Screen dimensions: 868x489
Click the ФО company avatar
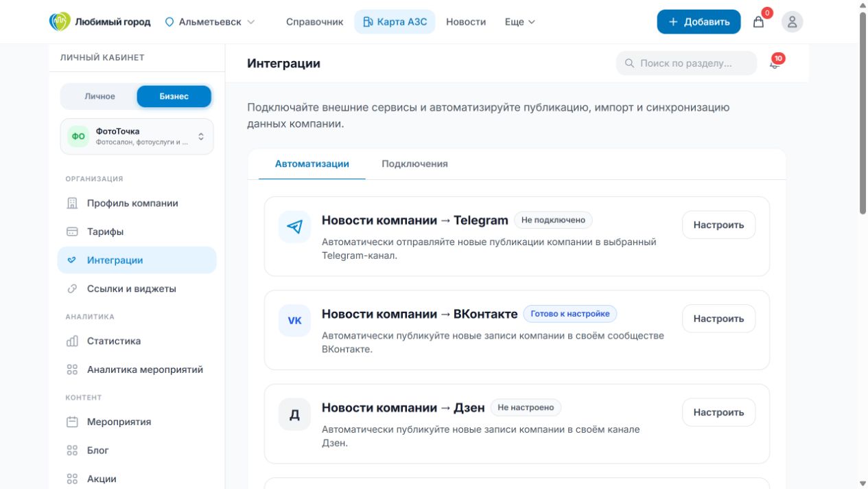pos(78,136)
